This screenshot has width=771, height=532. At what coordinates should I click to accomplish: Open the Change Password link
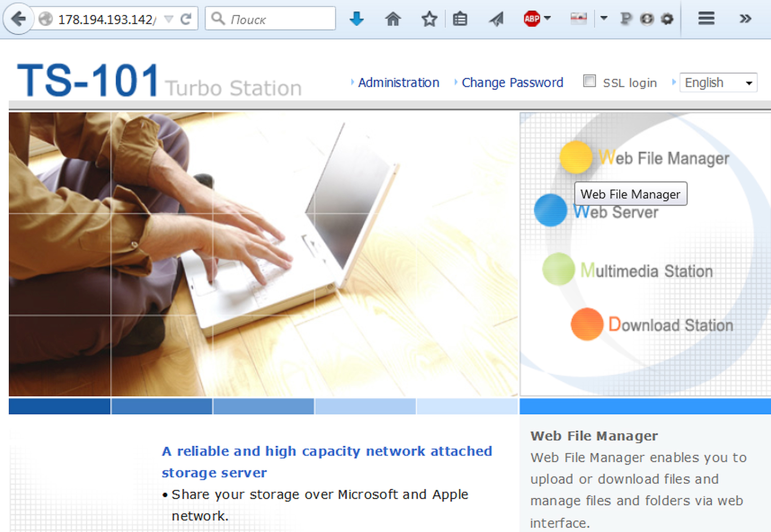pos(512,83)
